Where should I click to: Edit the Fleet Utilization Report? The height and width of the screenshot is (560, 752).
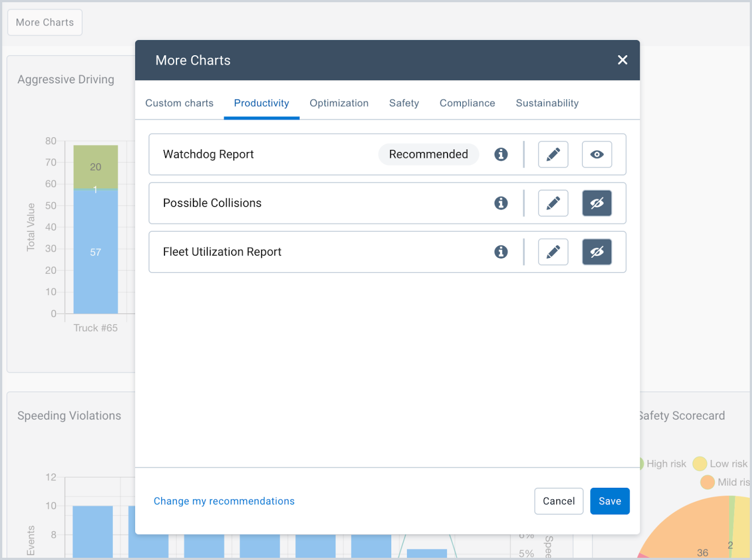[x=552, y=252]
